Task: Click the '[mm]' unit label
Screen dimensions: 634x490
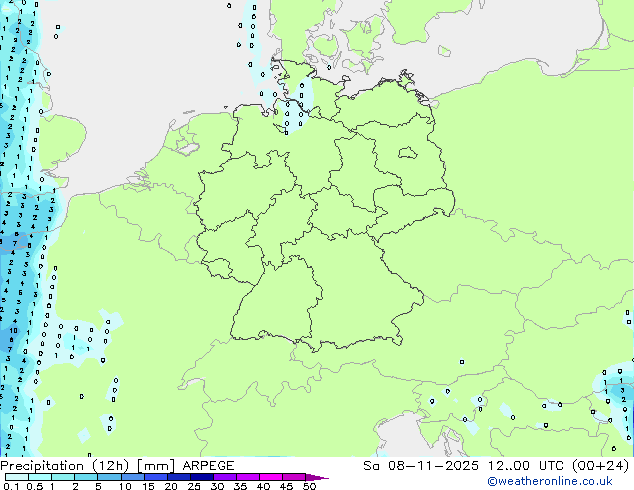Action: (156, 466)
